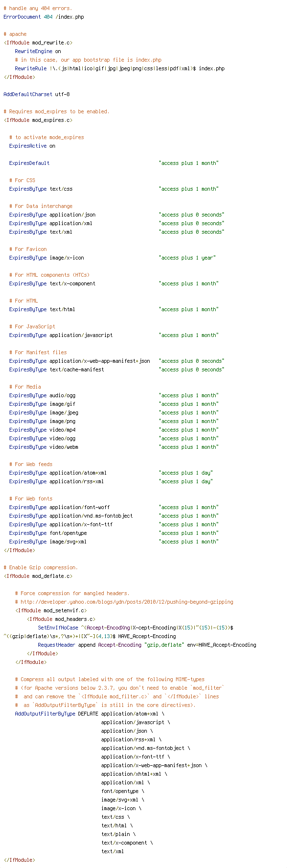
Task: Click the Enable Gzip compression comment
Action: pyautogui.click(x=41, y=567)
